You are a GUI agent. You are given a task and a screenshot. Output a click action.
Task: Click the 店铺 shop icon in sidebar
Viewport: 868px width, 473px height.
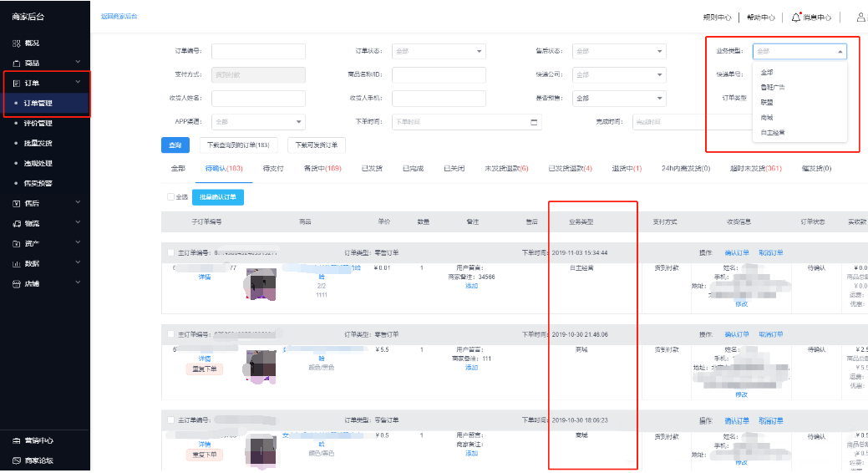point(17,283)
